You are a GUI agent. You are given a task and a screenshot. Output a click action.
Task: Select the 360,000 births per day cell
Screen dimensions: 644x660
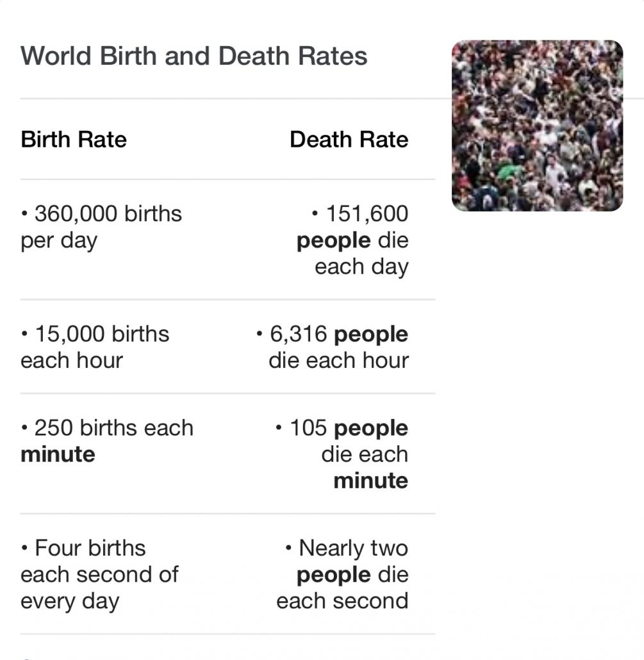click(101, 227)
